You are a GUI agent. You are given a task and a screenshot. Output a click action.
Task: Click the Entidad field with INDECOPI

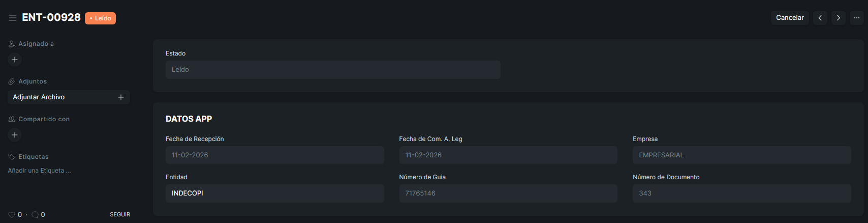(274, 193)
